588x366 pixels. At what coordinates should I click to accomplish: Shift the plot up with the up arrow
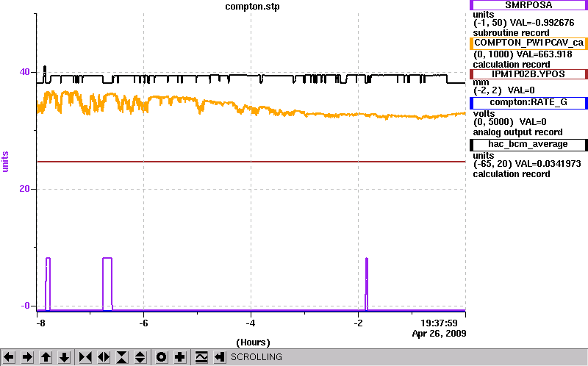click(46, 357)
